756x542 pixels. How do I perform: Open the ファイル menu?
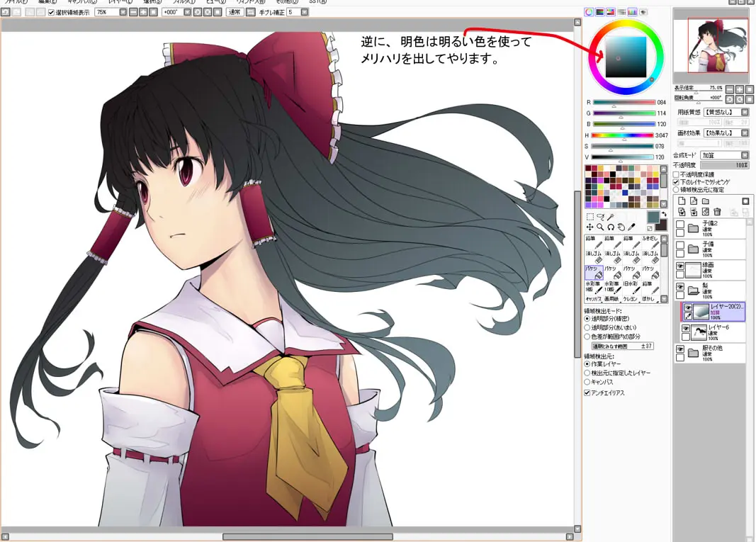click(16, 2)
